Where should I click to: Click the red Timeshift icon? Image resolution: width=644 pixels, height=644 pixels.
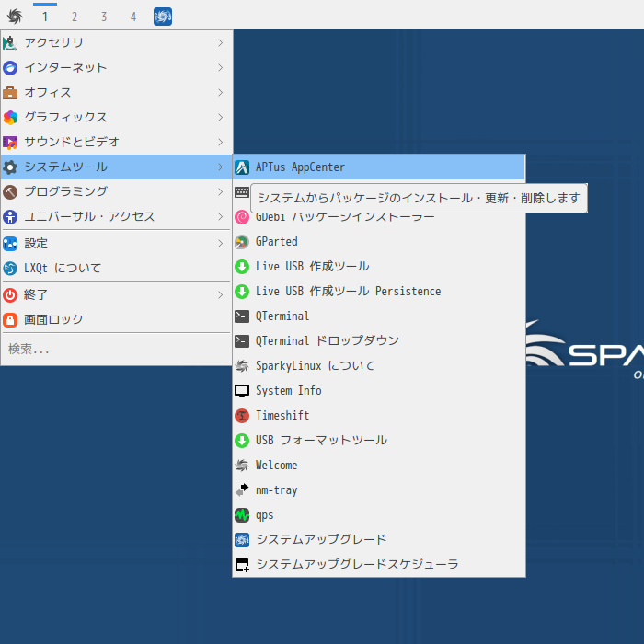[242, 416]
